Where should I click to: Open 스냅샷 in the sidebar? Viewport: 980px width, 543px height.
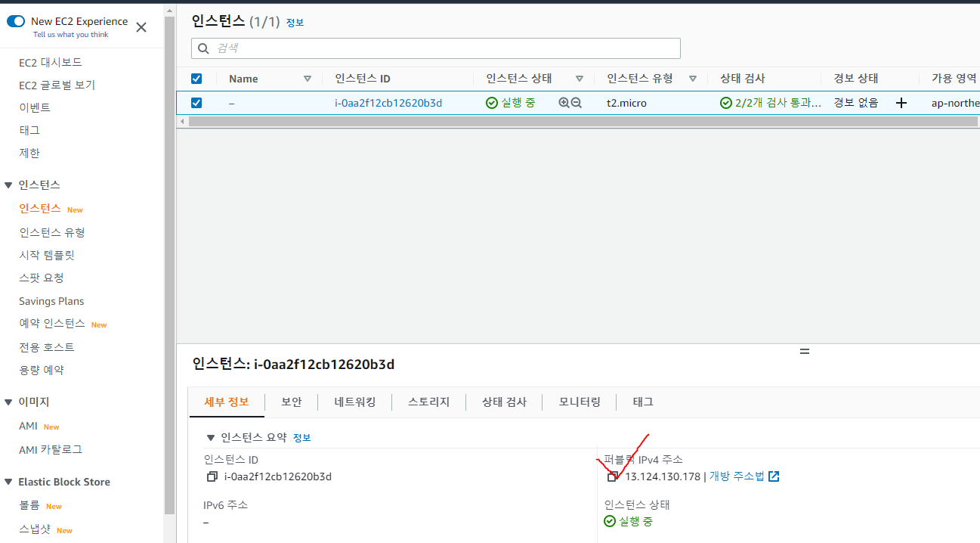pos(35,529)
